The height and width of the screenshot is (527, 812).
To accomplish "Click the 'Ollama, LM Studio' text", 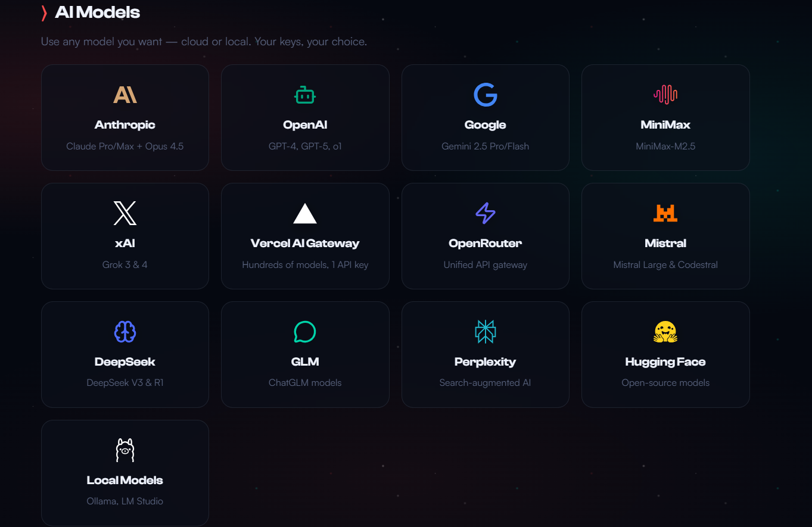I will [x=125, y=501].
